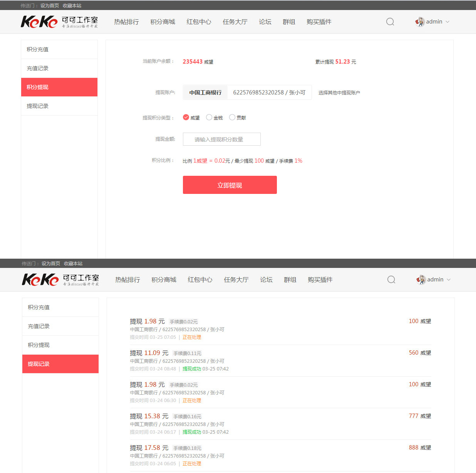This screenshot has height=473, width=476.
Task: Click the search icon in the upper header
Action: [x=390, y=22]
